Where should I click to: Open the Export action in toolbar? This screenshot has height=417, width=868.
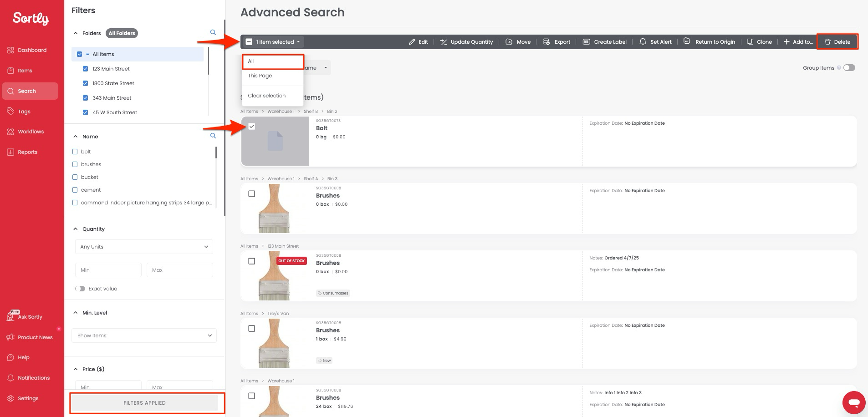[x=557, y=42]
